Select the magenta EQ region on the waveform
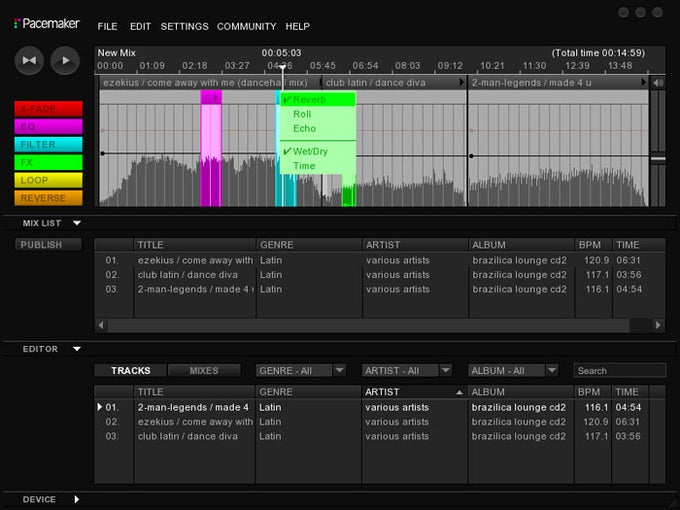This screenshot has height=510, width=680. coord(211,148)
